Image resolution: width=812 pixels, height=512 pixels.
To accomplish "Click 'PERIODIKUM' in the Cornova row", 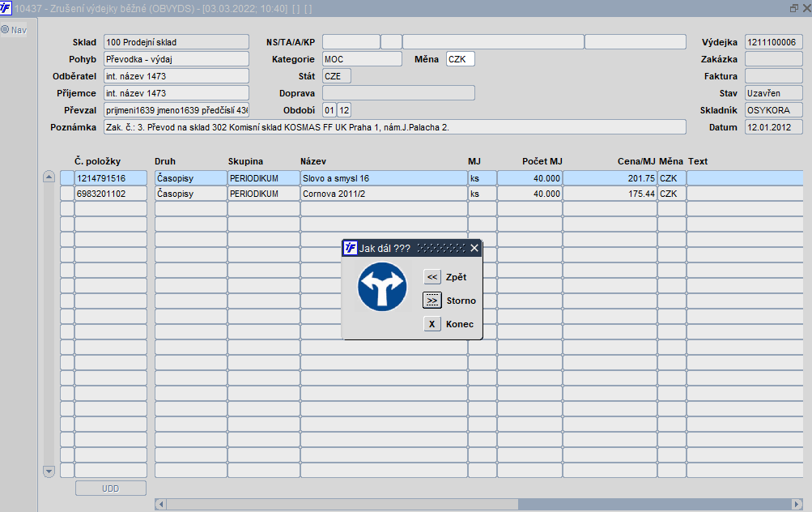I will (x=264, y=194).
